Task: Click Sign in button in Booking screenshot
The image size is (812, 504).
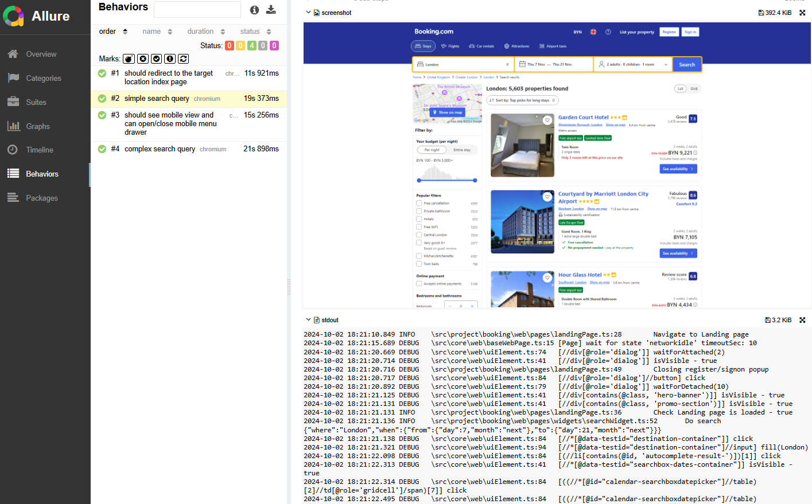Action: [x=690, y=32]
